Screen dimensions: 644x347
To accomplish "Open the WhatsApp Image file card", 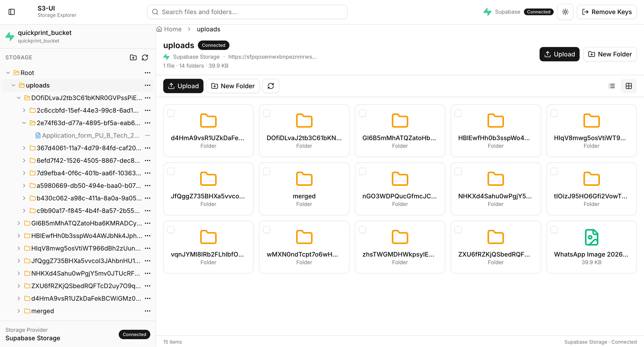I will pyautogui.click(x=591, y=247).
